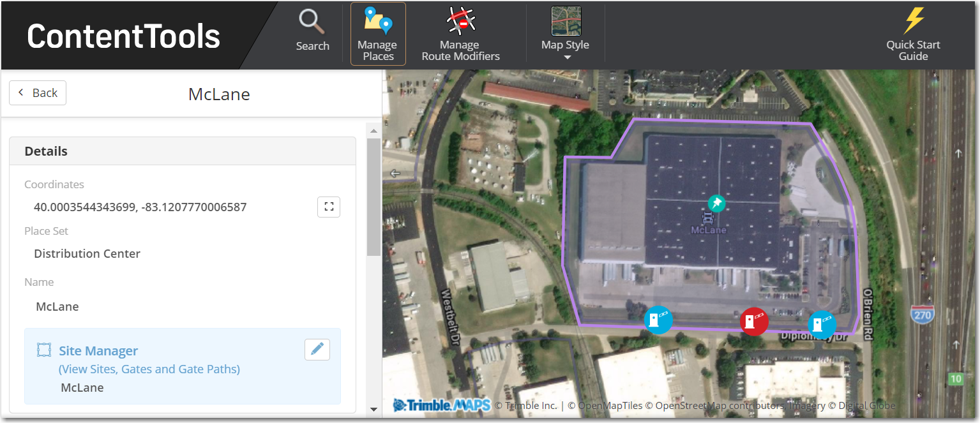Click the Details section header
980x423 pixels.
click(183, 151)
